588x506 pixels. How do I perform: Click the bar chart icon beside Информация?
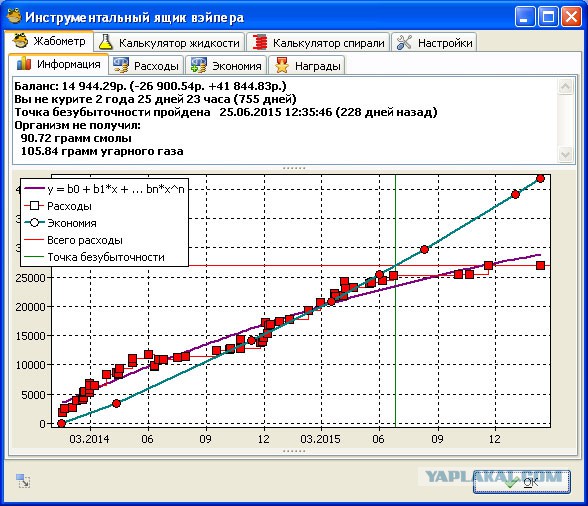(24, 64)
